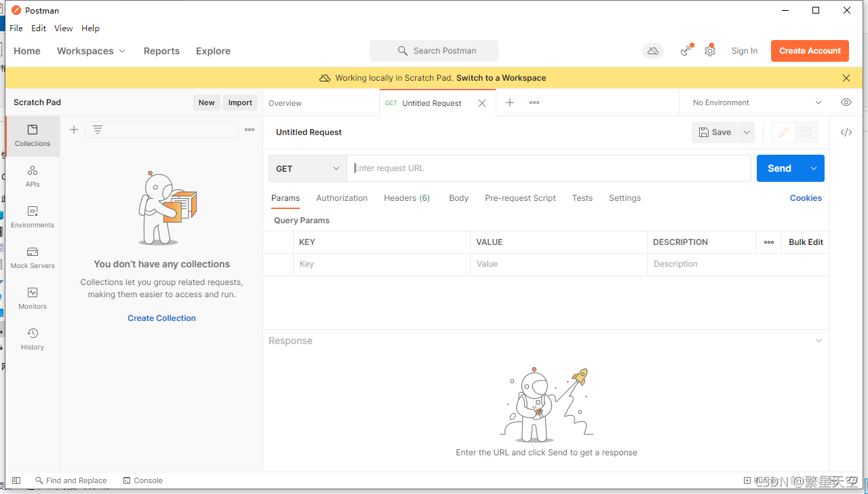Screen dimensions: 868x494
Task: Click the Create Account button
Action: (810, 51)
